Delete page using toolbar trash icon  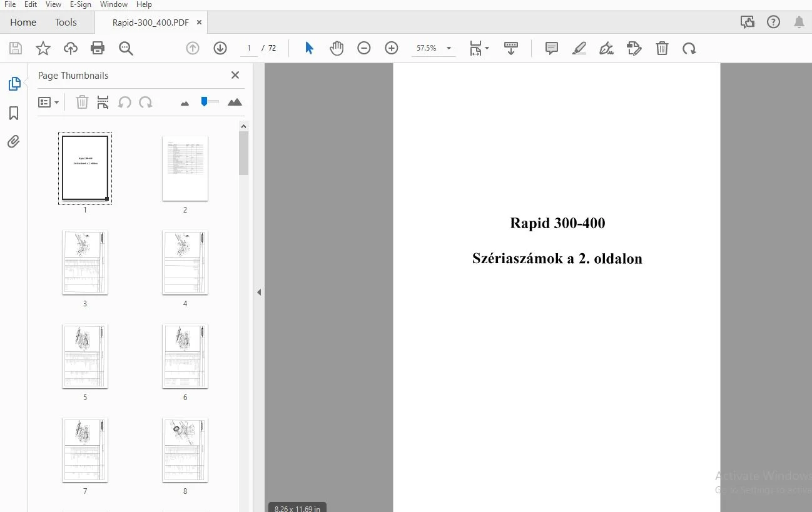[662, 48]
